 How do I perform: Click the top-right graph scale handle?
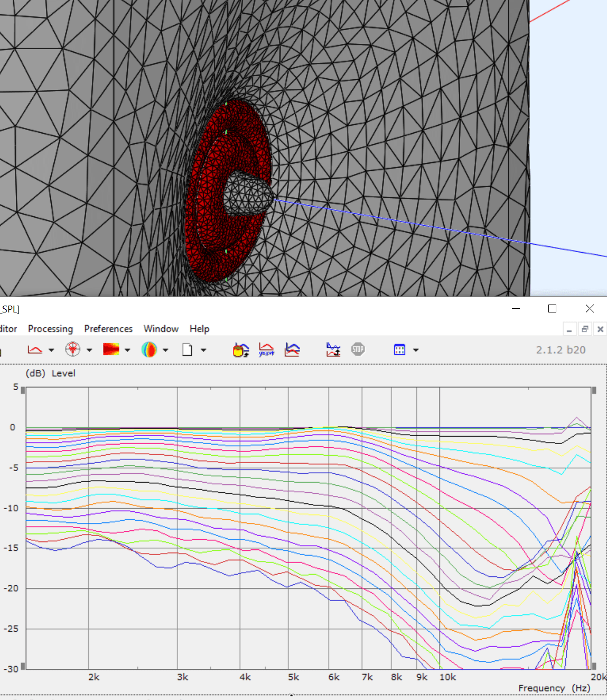[594, 391]
